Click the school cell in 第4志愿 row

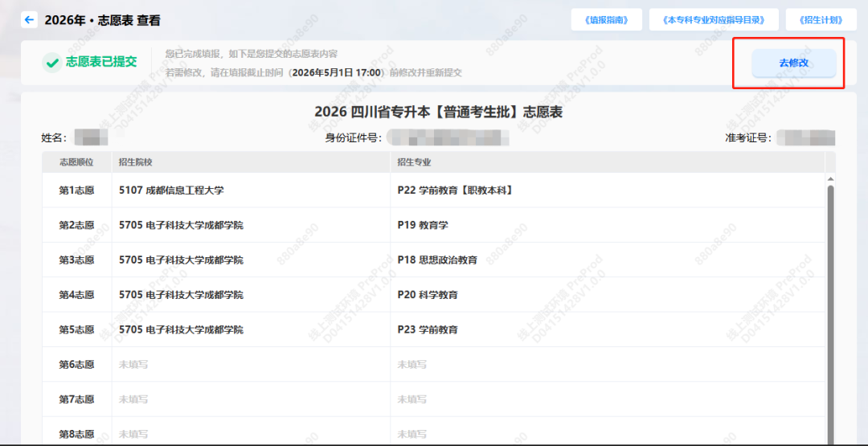click(251, 295)
